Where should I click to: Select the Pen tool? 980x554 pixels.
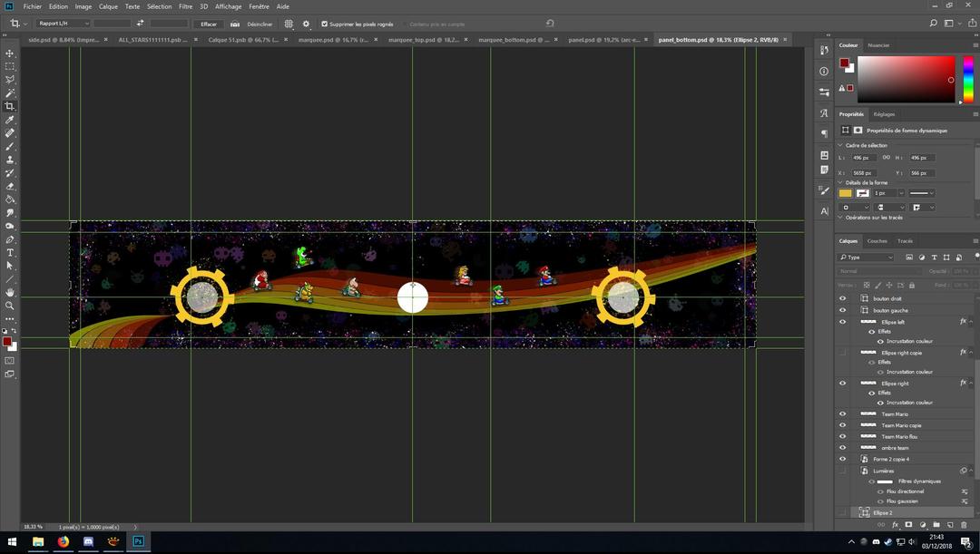point(9,239)
